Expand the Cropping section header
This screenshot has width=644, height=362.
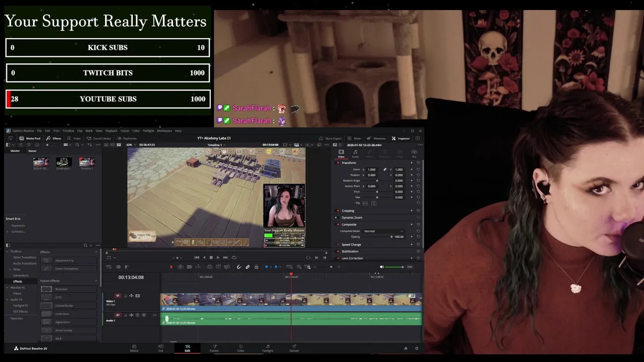click(348, 211)
